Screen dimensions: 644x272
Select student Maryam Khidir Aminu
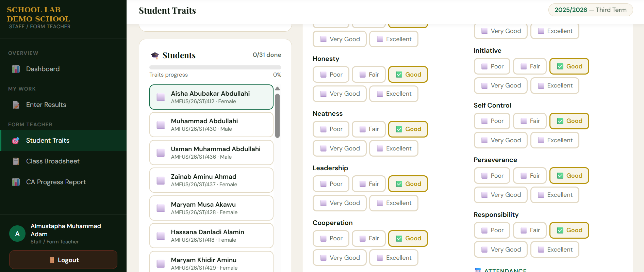click(x=211, y=262)
